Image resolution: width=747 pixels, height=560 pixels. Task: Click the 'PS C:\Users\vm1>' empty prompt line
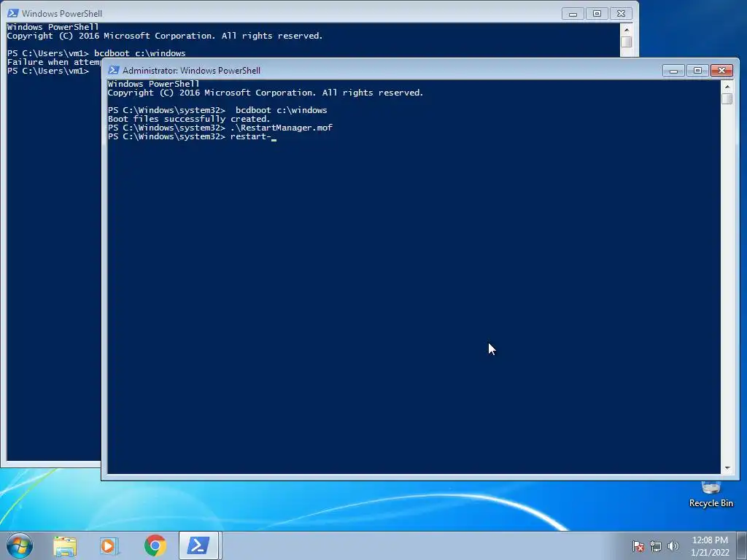tap(48, 71)
